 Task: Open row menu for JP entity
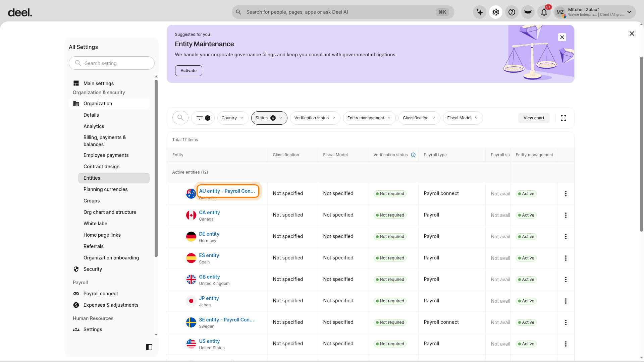566,301
